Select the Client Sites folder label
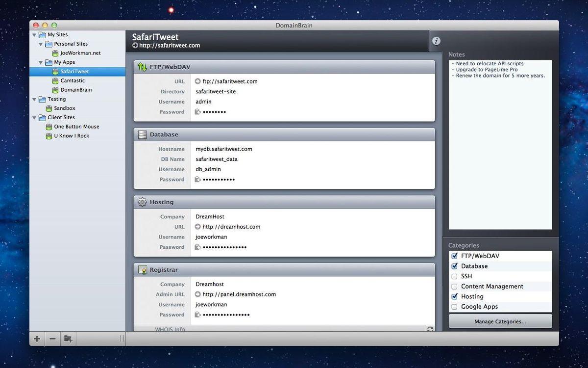This screenshot has width=588, height=368. [61, 118]
